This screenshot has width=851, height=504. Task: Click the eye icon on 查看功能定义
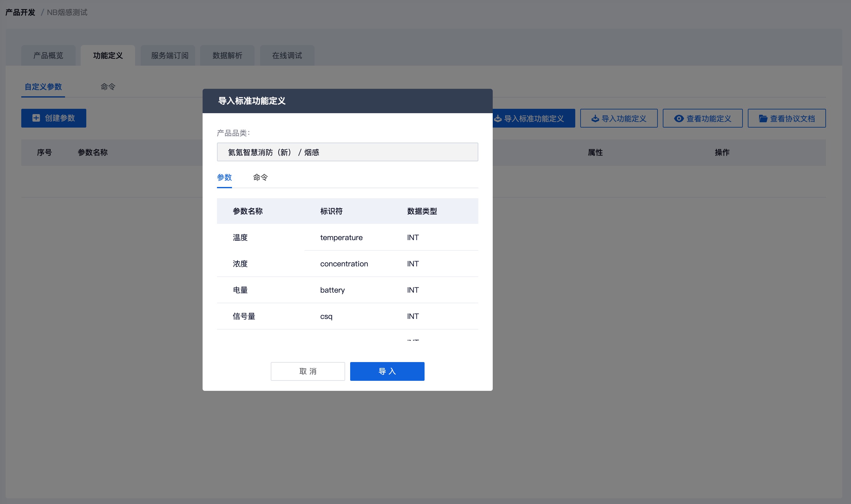pos(678,118)
